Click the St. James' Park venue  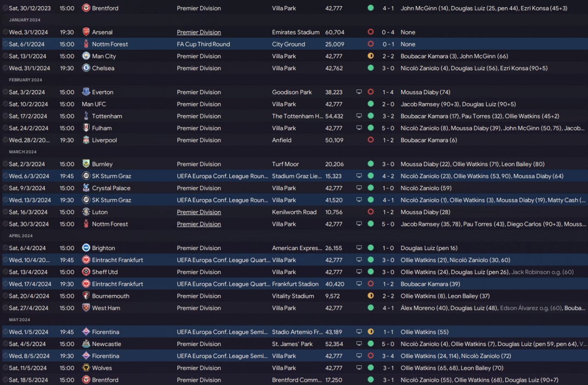click(x=293, y=344)
